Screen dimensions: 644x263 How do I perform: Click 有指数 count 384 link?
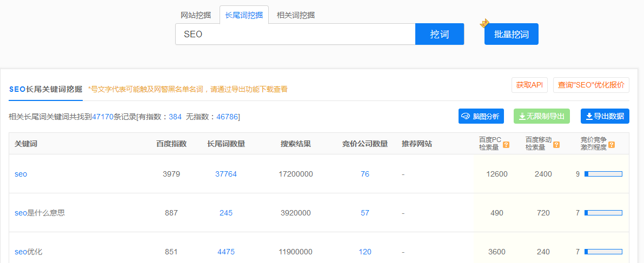click(175, 117)
